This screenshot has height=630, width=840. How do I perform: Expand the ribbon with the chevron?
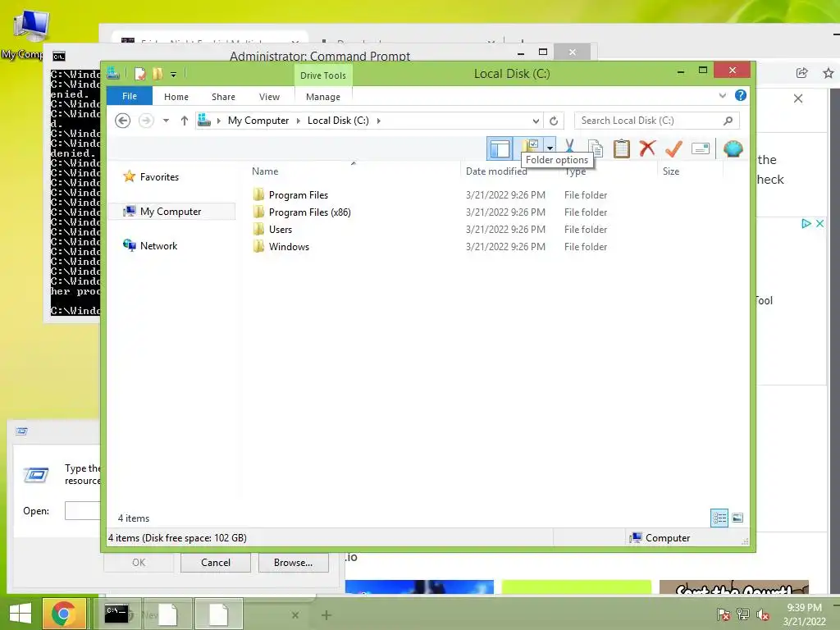pyautogui.click(x=723, y=96)
